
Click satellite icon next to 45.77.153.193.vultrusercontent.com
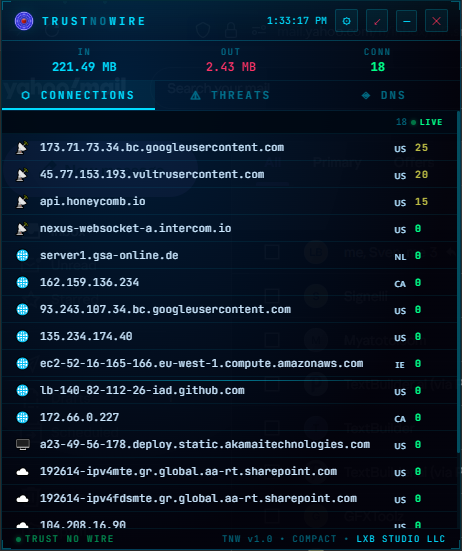coord(22,175)
